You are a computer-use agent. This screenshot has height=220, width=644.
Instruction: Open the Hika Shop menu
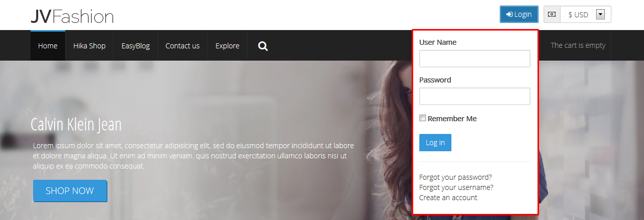tap(89, 46)
